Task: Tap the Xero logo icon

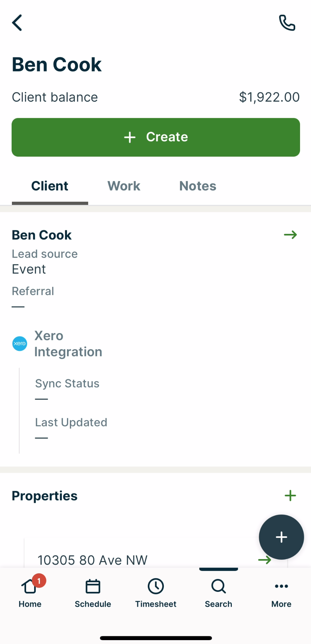Action: [x=20, y=344]
